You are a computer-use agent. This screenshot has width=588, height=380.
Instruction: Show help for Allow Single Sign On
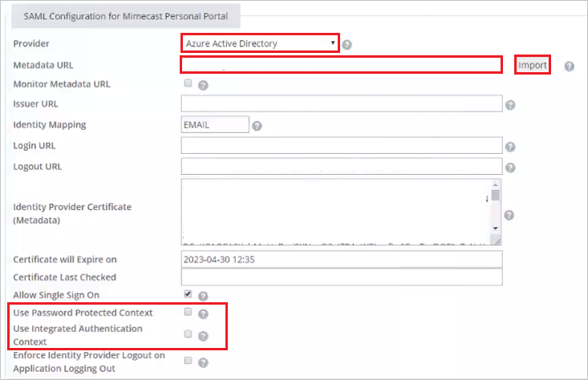pos(203,297)
